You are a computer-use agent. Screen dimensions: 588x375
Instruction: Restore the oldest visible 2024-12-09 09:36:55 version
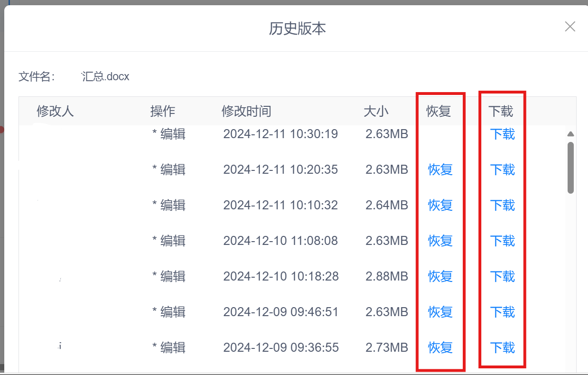pos(440,348)
